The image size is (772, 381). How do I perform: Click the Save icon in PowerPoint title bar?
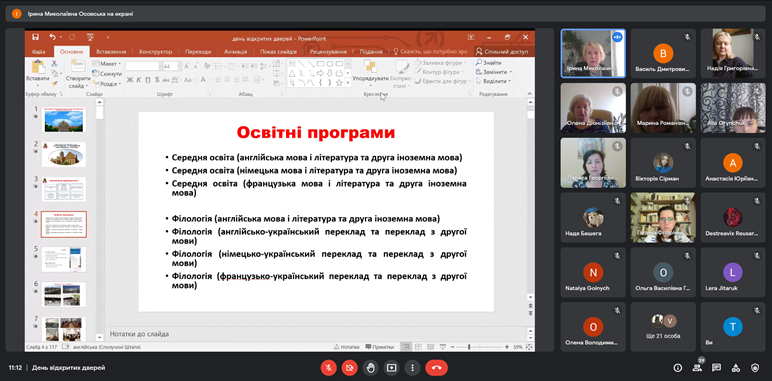tap(35, 37)
